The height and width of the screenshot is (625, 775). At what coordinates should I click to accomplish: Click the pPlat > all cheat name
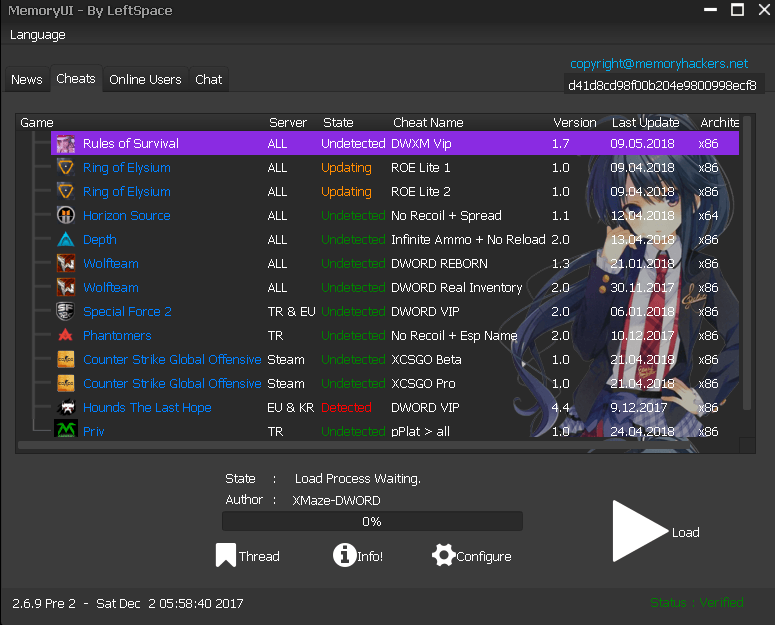420,431
